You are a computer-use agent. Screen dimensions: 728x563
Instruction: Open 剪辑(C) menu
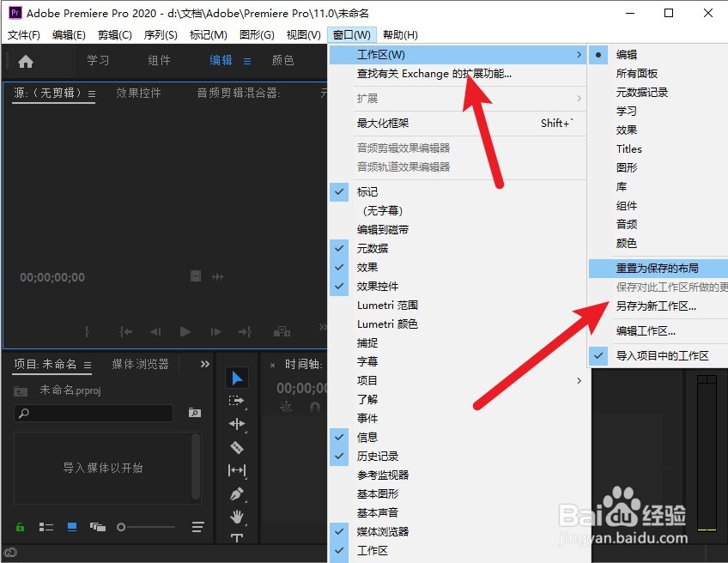tap(115, 35)
